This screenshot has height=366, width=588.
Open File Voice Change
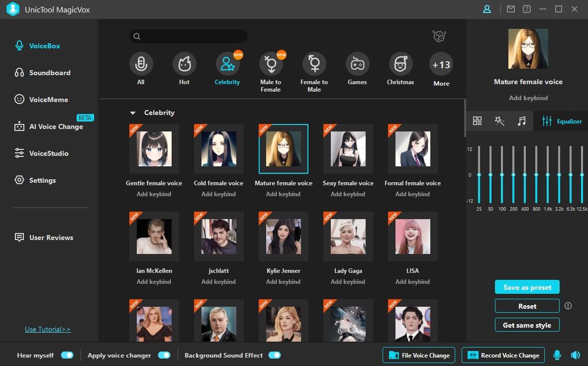coord(419,355)
